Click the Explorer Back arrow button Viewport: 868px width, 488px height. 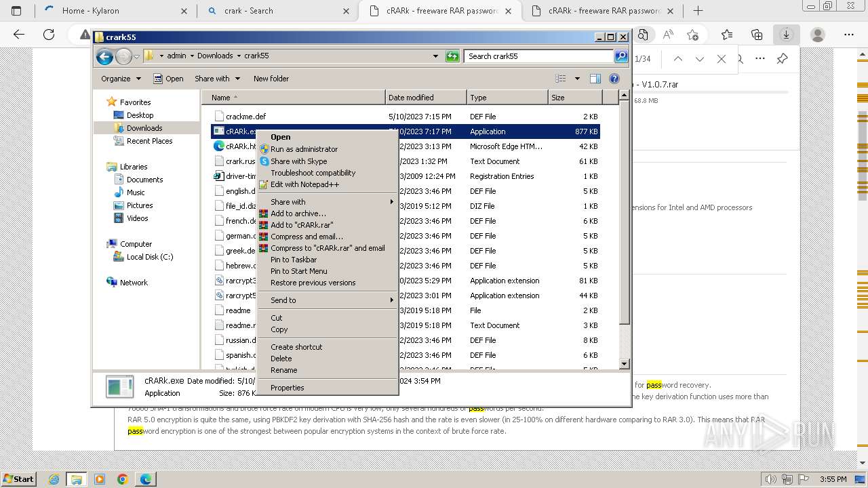click(104, 56)
